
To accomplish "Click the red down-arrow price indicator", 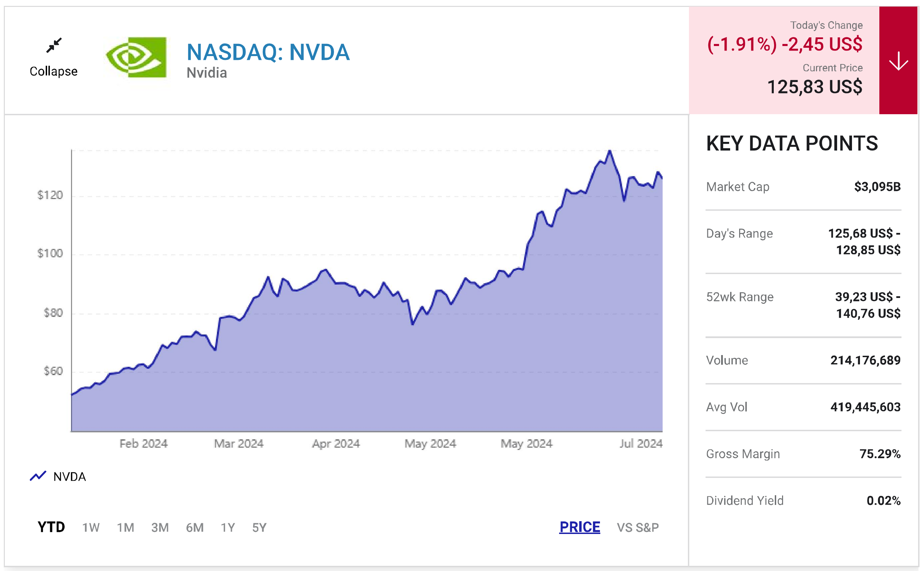I will (x=898, y=61).
